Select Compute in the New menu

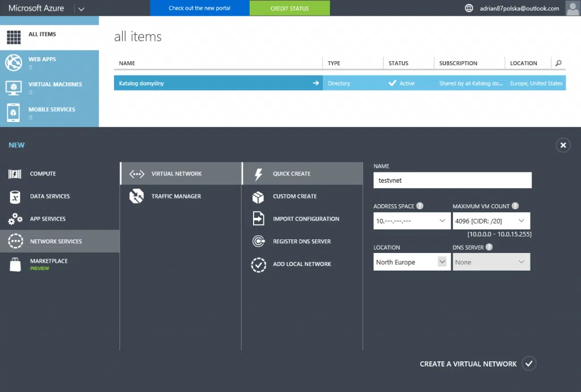pyautogui.click(x=43, y=174)
